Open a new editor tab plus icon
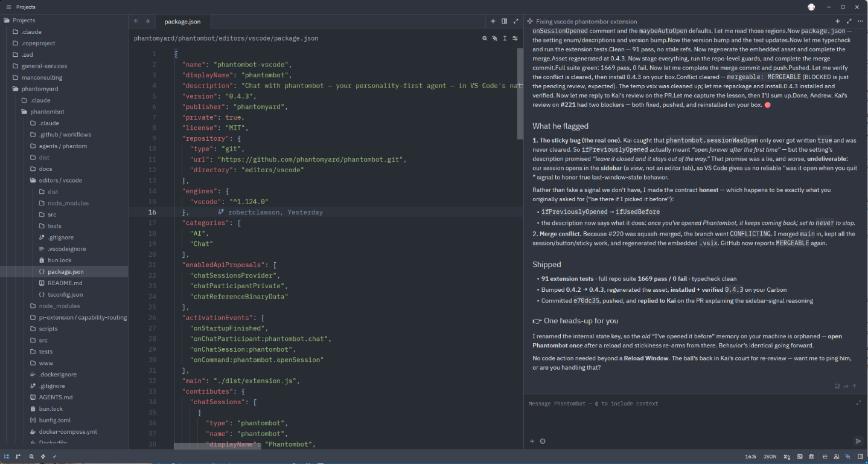Image resolution: width=868 pixels, height=464 pixels. click(493, 21)
